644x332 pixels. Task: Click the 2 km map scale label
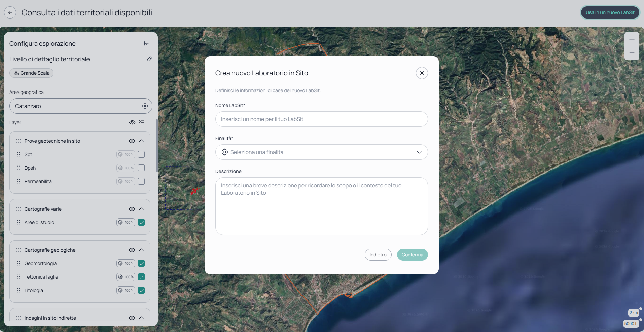pyautogui.click(x=634, y=313)
